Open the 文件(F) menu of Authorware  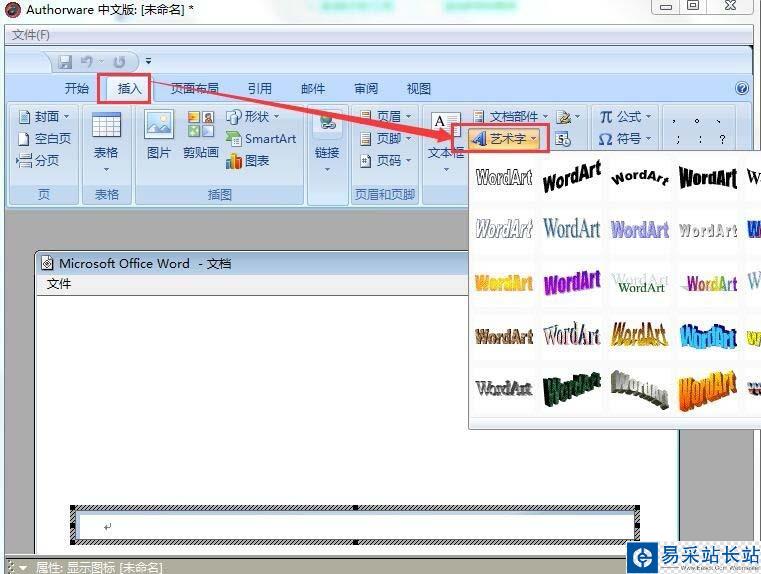pos(31,35)
